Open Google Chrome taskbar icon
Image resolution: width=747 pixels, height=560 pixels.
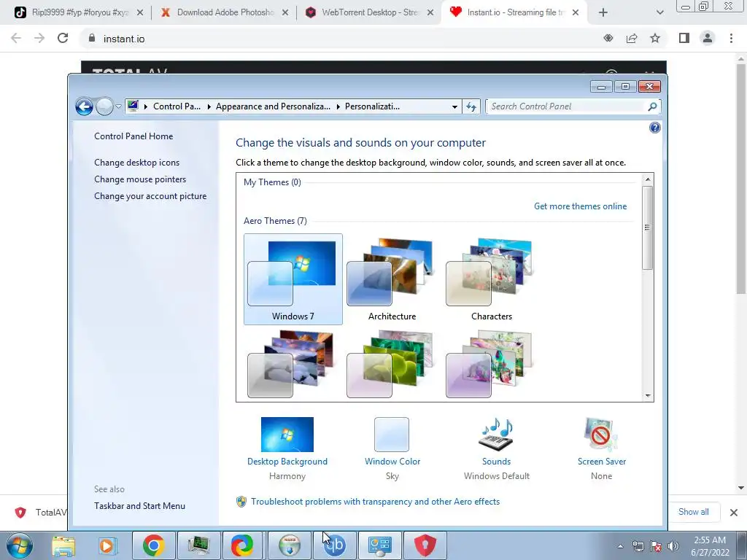(x=153, y=545)
